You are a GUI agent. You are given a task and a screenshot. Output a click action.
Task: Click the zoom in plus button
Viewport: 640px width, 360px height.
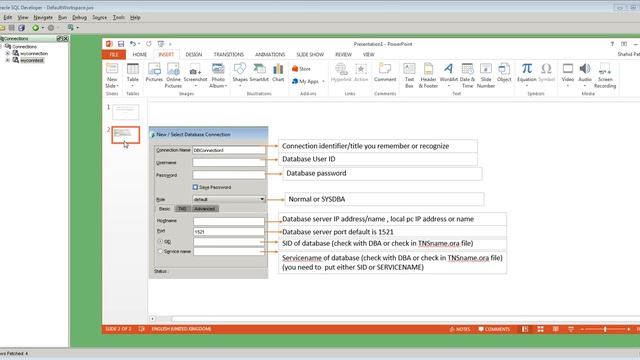(x=629, y=329)
